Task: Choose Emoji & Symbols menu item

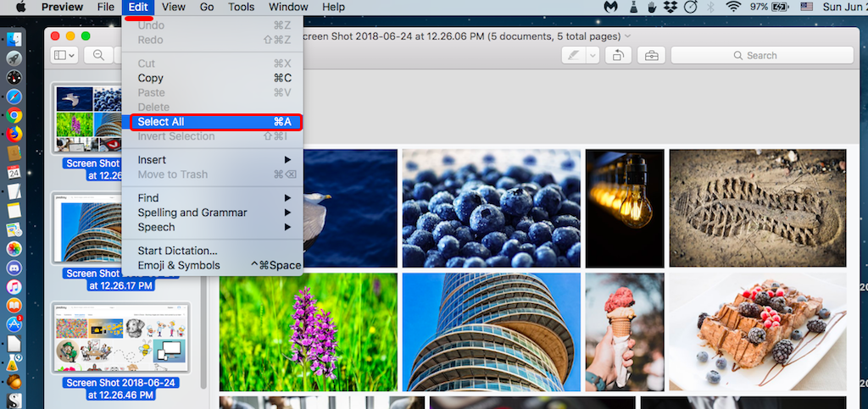Action: point(213,265)
